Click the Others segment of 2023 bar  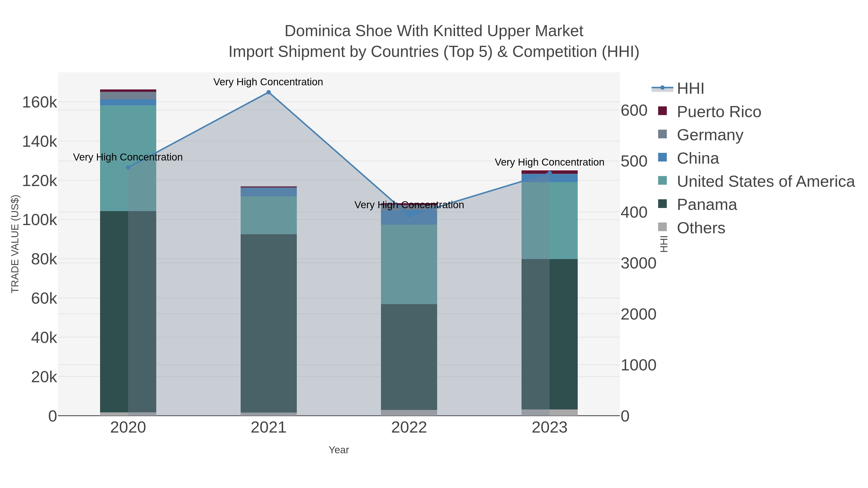(x=549, y=413)
